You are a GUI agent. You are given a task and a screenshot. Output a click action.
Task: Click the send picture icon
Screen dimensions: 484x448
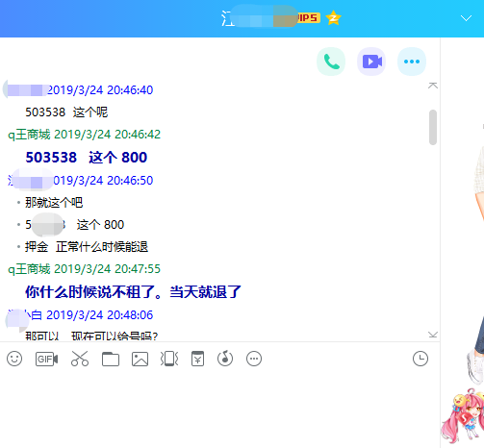point(140,359)
